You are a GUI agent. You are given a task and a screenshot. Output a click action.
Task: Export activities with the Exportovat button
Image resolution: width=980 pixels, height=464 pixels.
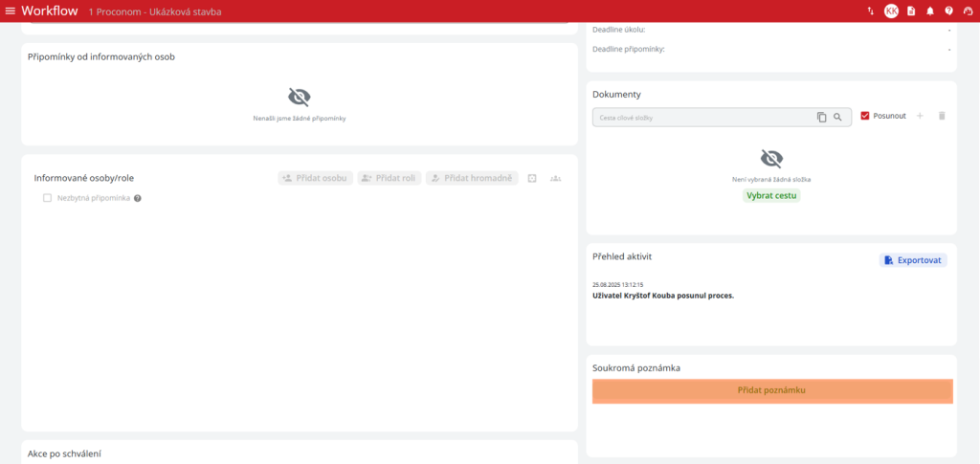pos(913,260)
